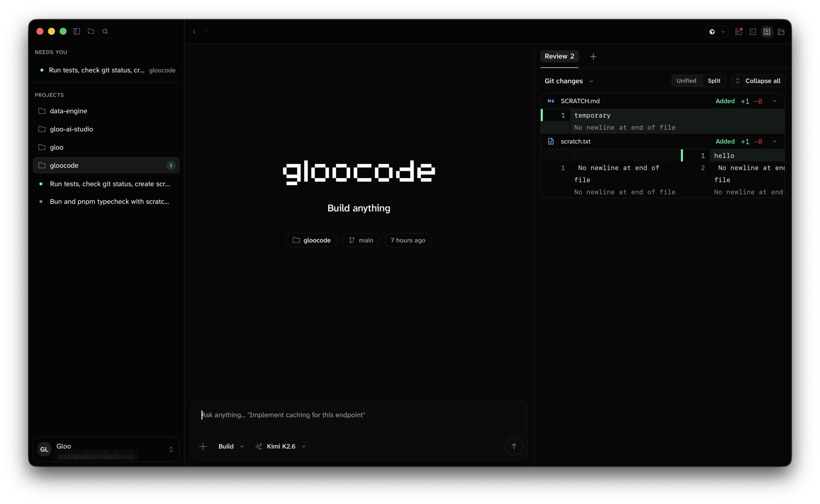The width and height of the screenshot is (820, 504).
Task: Open 'Run tests, check git status, create scr...' session
Action: [106, 184]
